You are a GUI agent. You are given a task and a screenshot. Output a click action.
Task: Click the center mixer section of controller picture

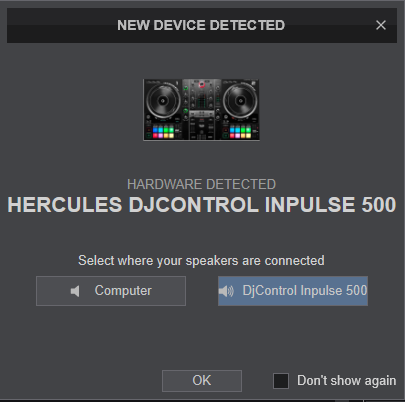(202, 110)
